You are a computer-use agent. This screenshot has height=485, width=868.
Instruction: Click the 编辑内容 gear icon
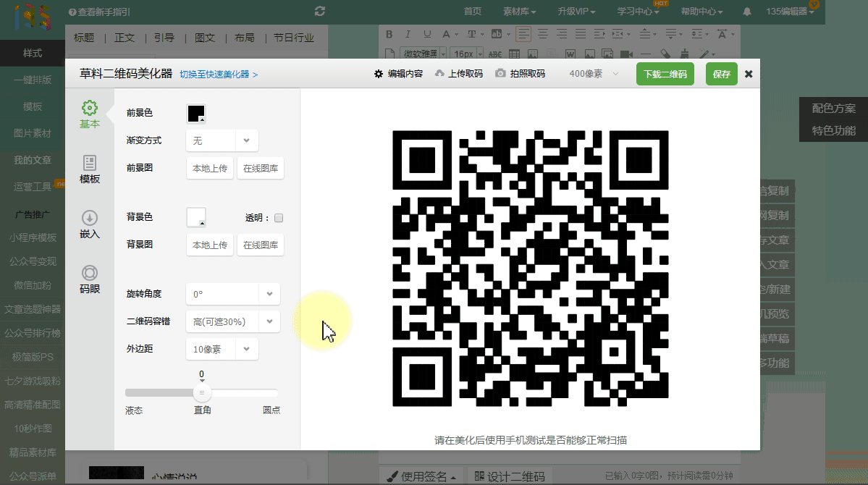tap(379, 74)
